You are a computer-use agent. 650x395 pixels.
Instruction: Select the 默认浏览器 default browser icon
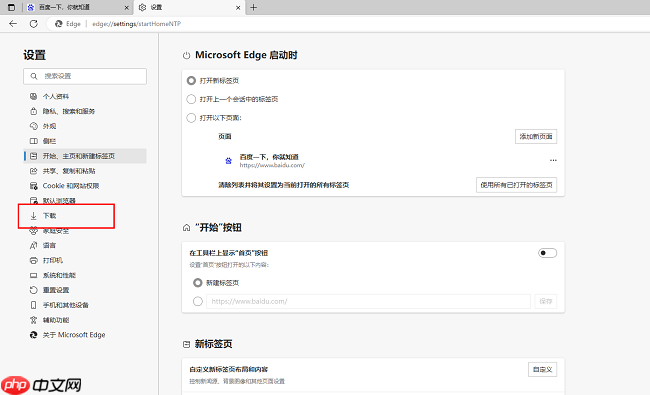tap(34, 201)
